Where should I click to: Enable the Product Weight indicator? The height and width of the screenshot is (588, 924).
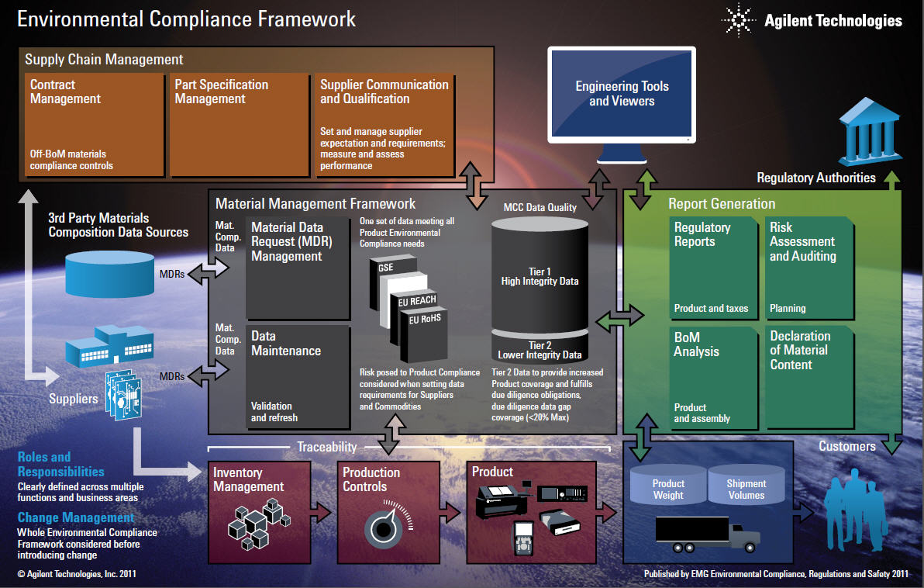tap(667, 484)
